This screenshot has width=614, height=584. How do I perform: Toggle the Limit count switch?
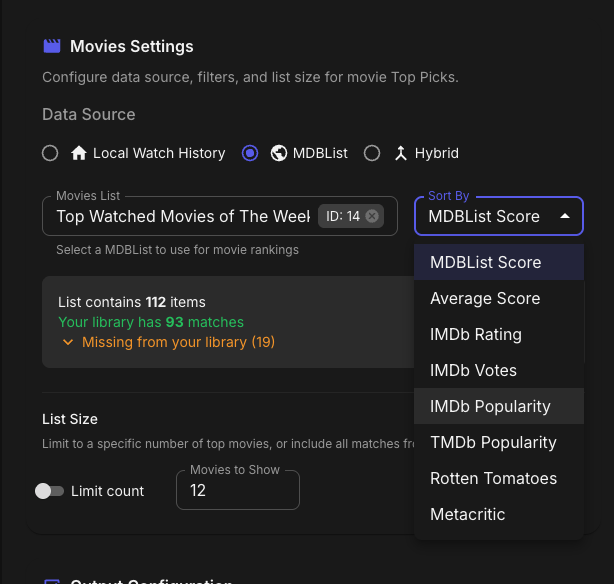click(49, 491)
